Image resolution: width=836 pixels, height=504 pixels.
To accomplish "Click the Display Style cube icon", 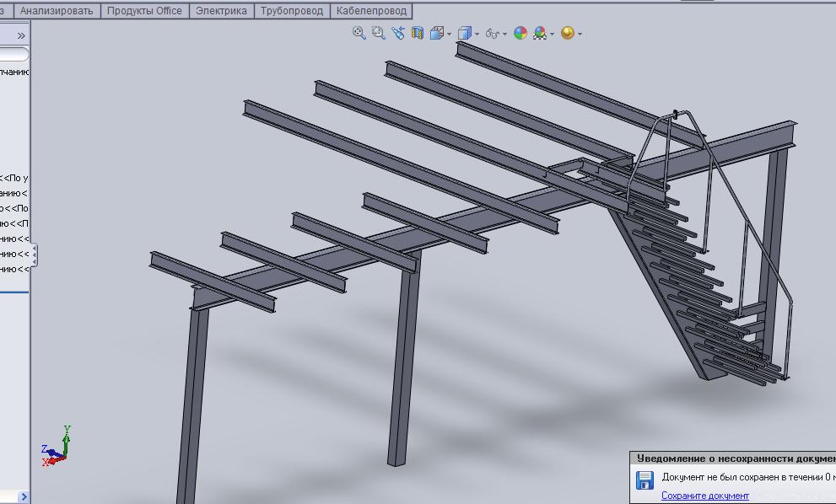I will pos(465,33).
